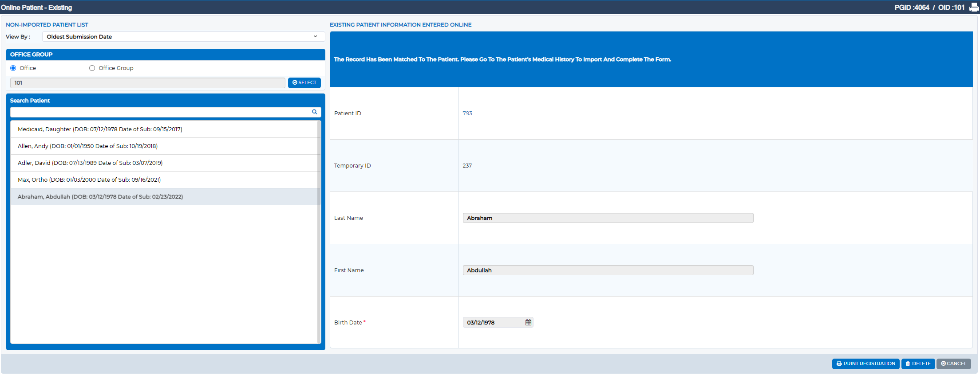The height and width of the screenshot is (379, 980).
Task: Select patient Allen, Andy from list
Action: point(164,146)
